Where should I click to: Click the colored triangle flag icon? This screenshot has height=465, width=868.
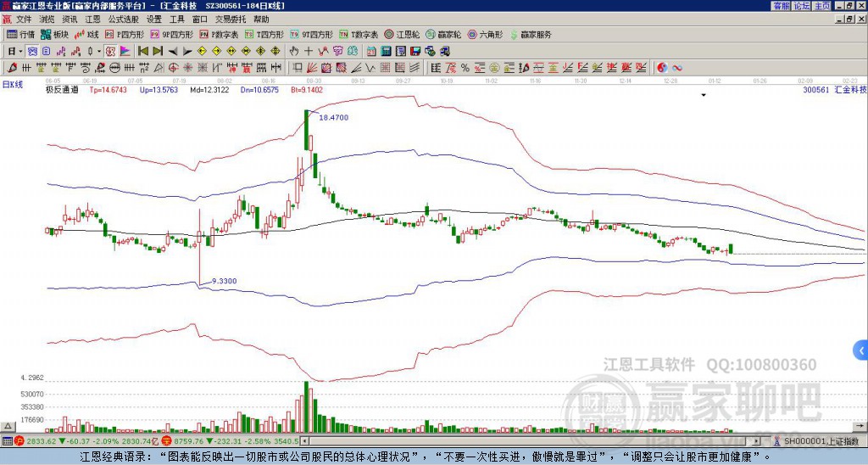pos(125,52)
